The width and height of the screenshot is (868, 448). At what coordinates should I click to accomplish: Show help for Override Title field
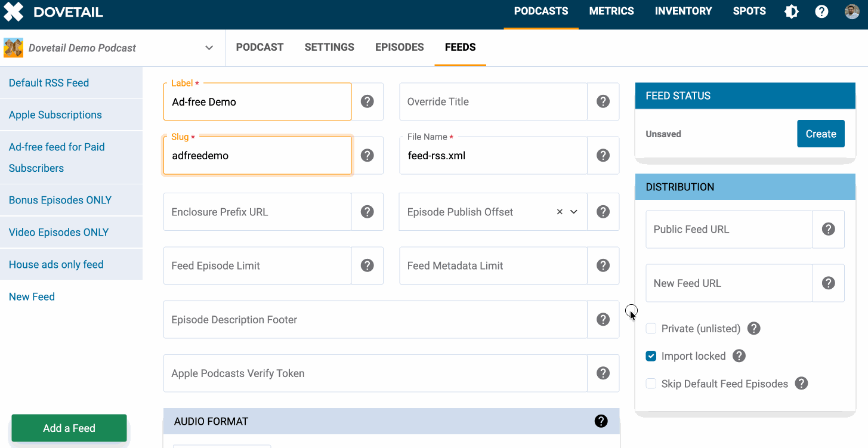coord(603,101)
